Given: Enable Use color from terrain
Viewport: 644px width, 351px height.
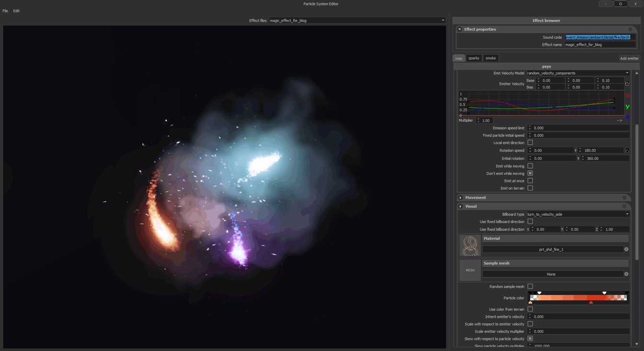Looking at the screenshot, I should tap(530, 309).
